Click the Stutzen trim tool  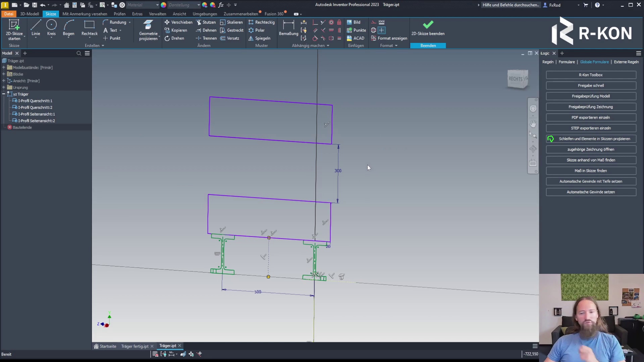[x=206, y=22]
